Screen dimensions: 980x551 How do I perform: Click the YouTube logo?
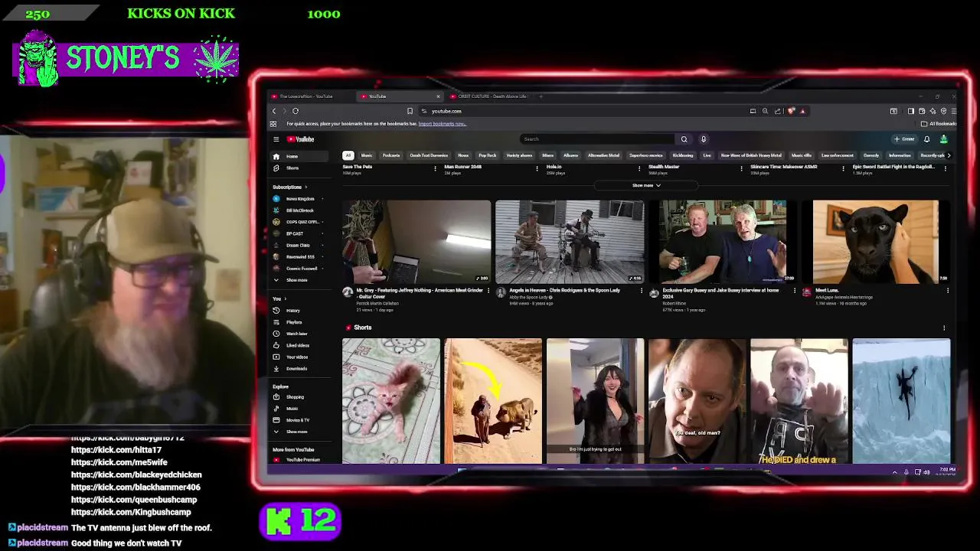click(301, 139)
